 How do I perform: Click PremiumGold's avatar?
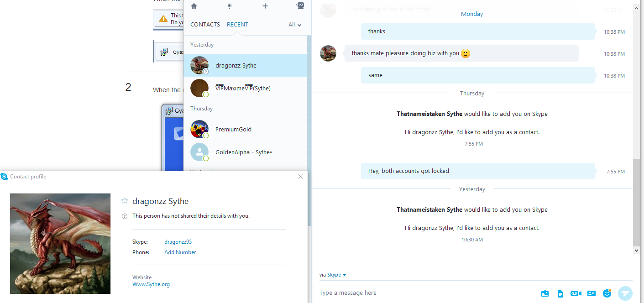click(x=199, y=129)
